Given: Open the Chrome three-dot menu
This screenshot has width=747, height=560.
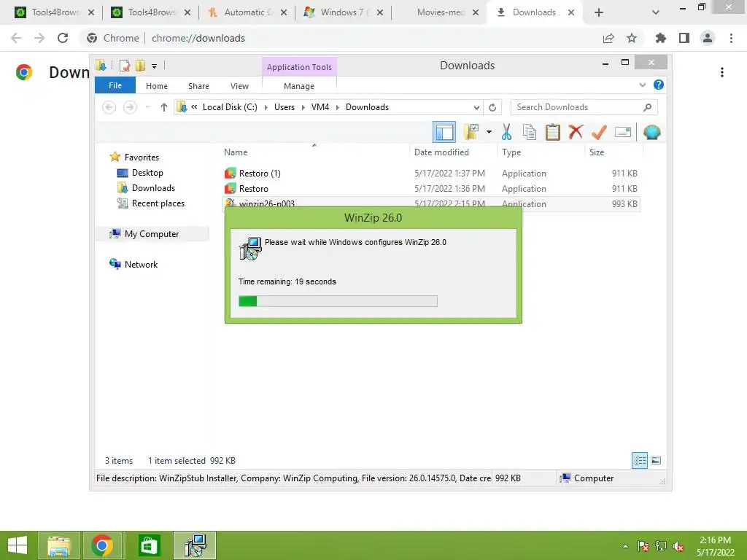Looking at the screenshot, I should pos(731,38).
